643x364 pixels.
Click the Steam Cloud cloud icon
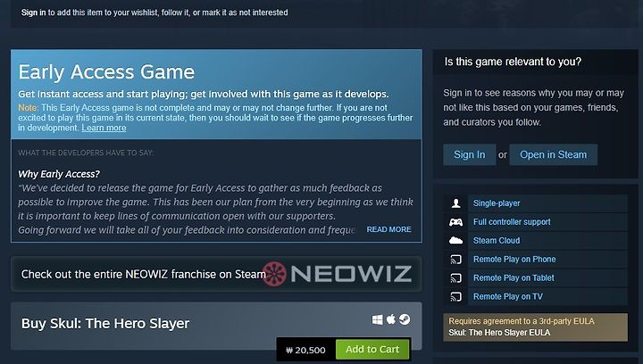(455, 240)
